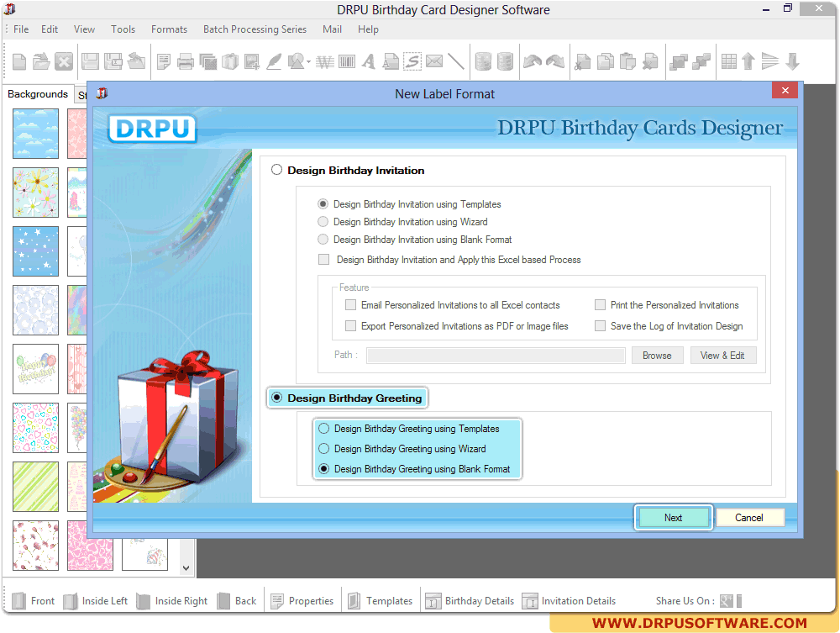
Task: Click the Paste clipboard toolbar icon
Action: pyautogui.click(x=627, y=61)
